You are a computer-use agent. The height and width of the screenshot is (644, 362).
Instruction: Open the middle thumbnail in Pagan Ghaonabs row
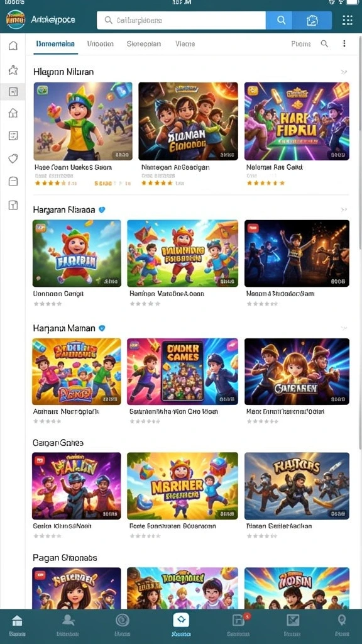pyautogui.click(x=183, y=588)
